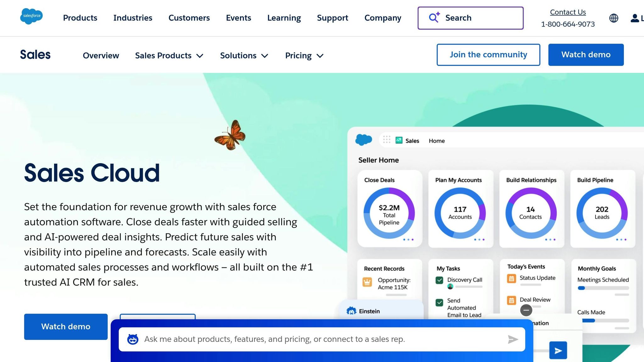Click the 14 Contacts donut chart
The height and width of the screenshot is (362, 644).
pyautogui.click(x=531, y=213)
